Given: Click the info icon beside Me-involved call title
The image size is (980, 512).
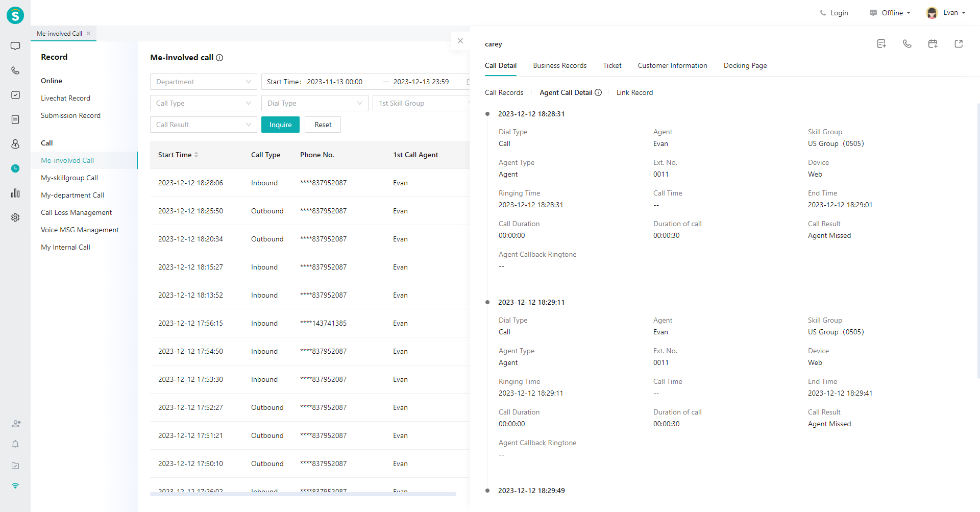Looking at the screenshot, I should click(x=219, y=58).
